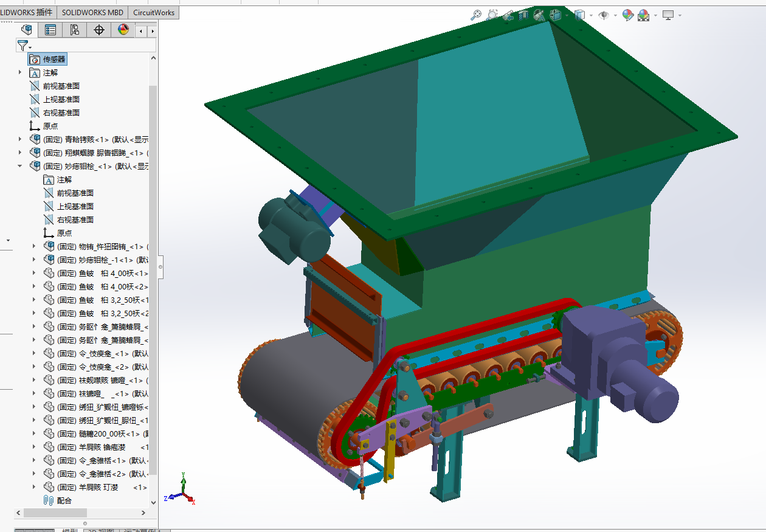Expand the top-level 注解 folder
This screenshot has width=766, height=532.
(x=20, y=72)
